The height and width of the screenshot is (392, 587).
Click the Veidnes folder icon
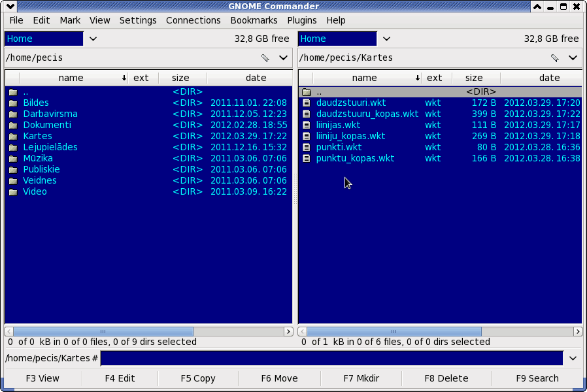[x=13, y=181]
